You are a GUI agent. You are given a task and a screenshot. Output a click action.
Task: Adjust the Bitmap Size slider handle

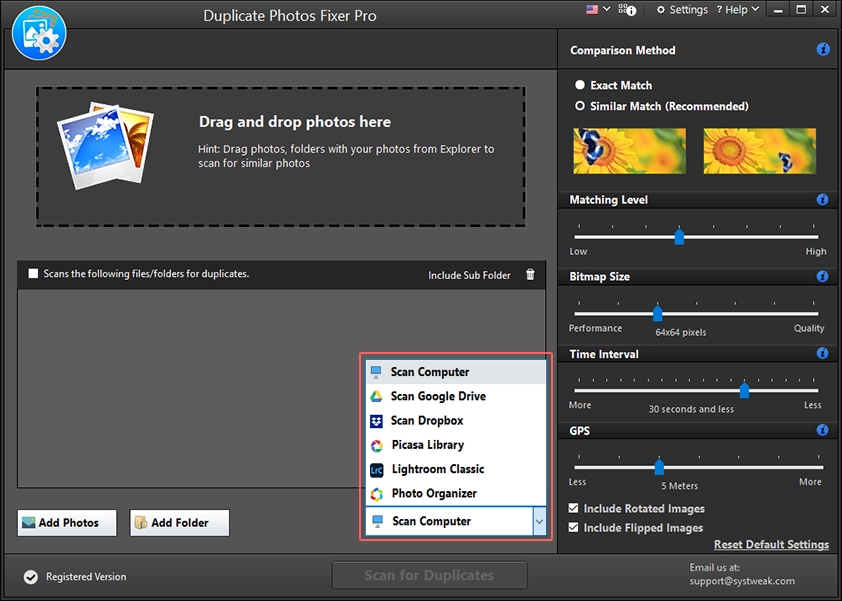[657, 313]
